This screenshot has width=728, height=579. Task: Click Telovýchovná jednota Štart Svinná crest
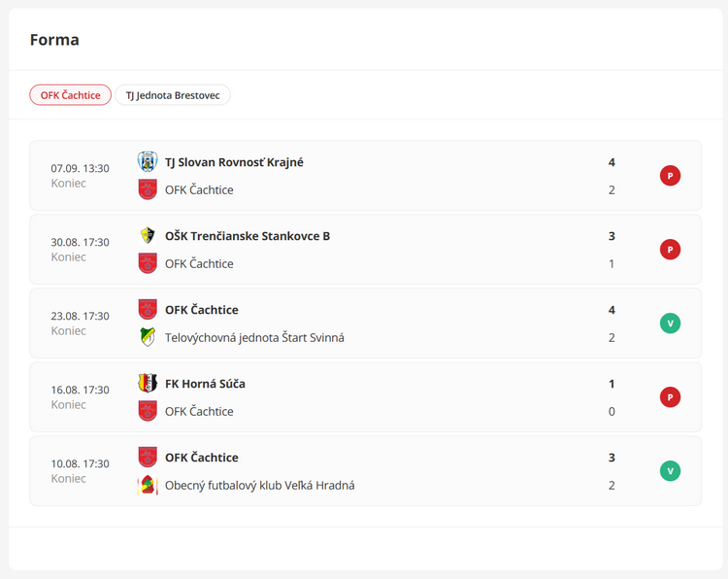[148, 337]
